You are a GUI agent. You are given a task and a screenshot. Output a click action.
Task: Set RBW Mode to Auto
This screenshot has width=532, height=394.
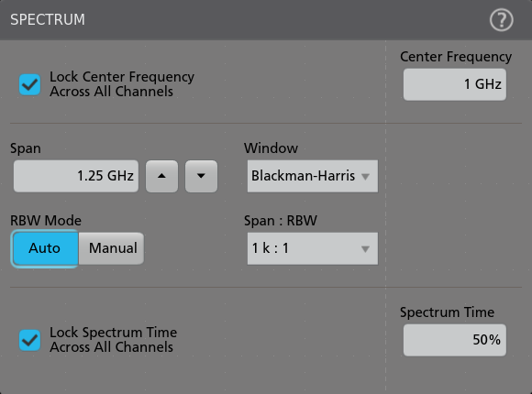coord(45,248)
